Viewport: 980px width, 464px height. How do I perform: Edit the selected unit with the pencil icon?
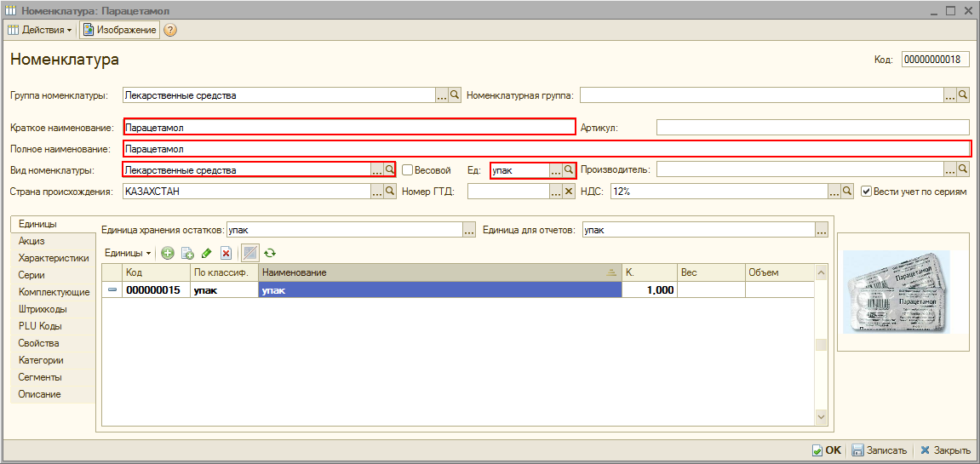coord(206,253)
